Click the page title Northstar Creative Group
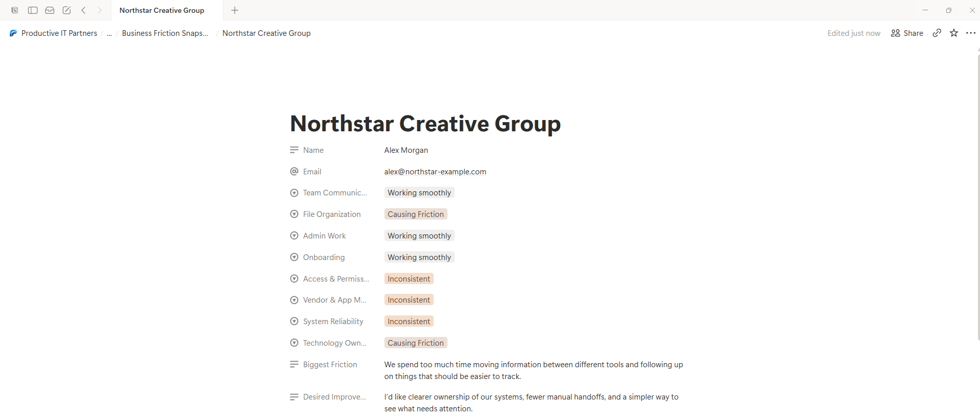Image resolution: width=980 pixels, height=418 pixels. pos(425,124)
